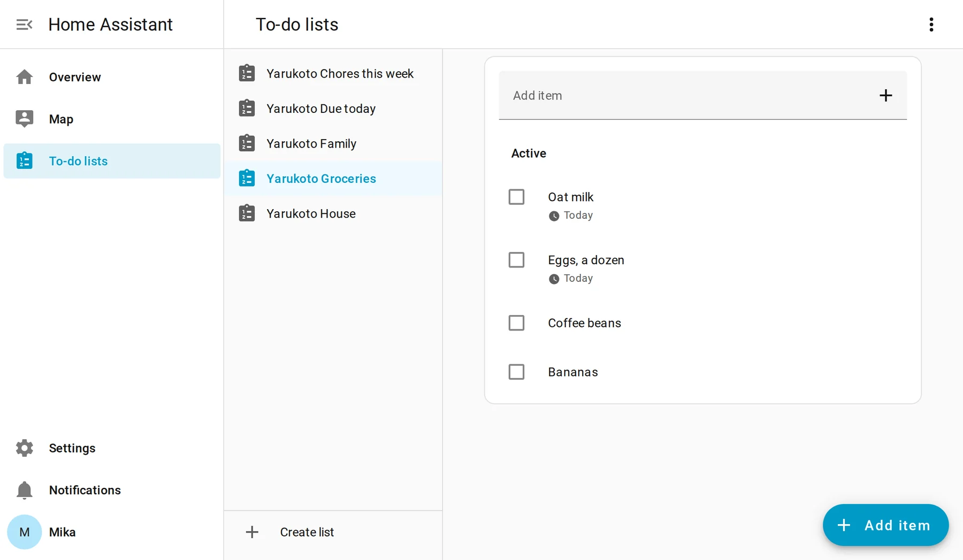
Task: Click the clock icon under Oat milk
Action: coord(554,216)
